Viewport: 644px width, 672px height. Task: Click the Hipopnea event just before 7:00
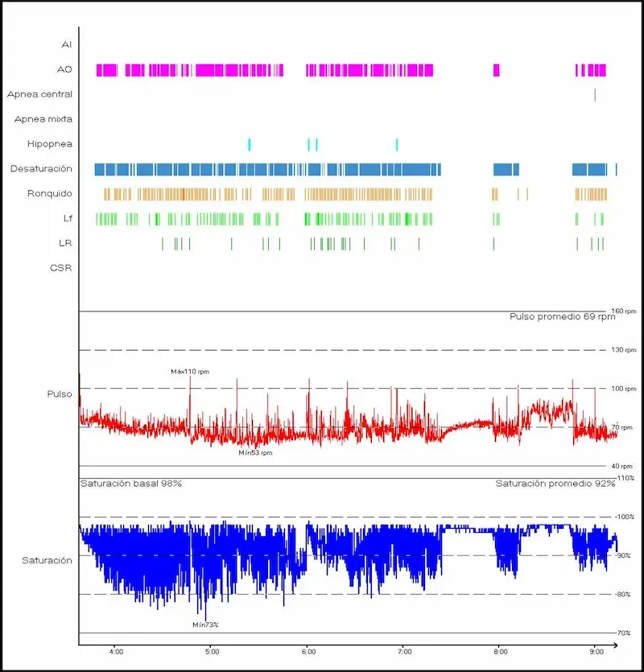(x=397, y=145)
